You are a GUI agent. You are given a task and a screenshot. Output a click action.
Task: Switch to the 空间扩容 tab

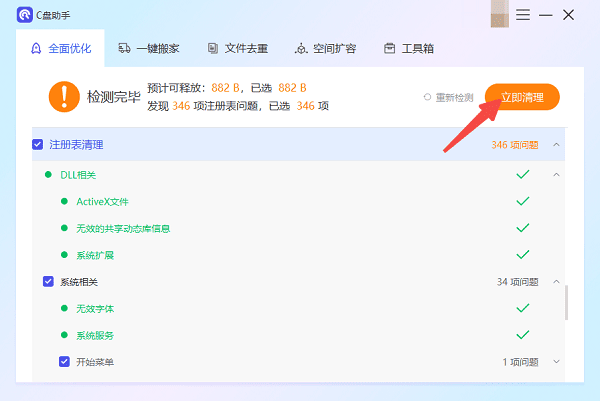tap(326, 49)
